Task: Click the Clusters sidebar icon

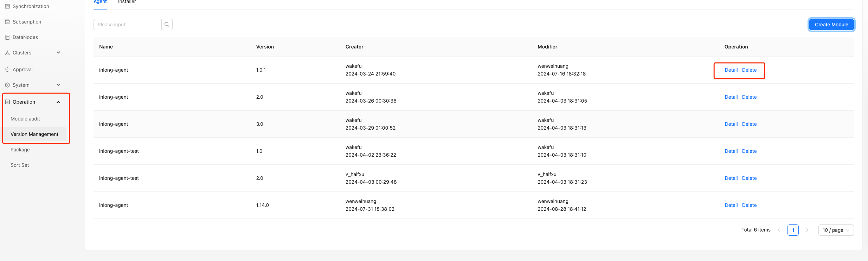Action: [7, 53]
